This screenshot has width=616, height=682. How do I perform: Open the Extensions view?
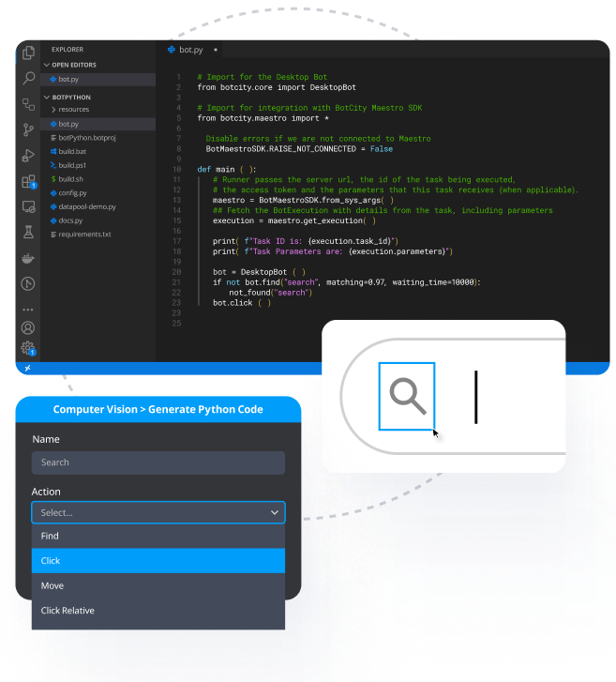coord(29,180)
